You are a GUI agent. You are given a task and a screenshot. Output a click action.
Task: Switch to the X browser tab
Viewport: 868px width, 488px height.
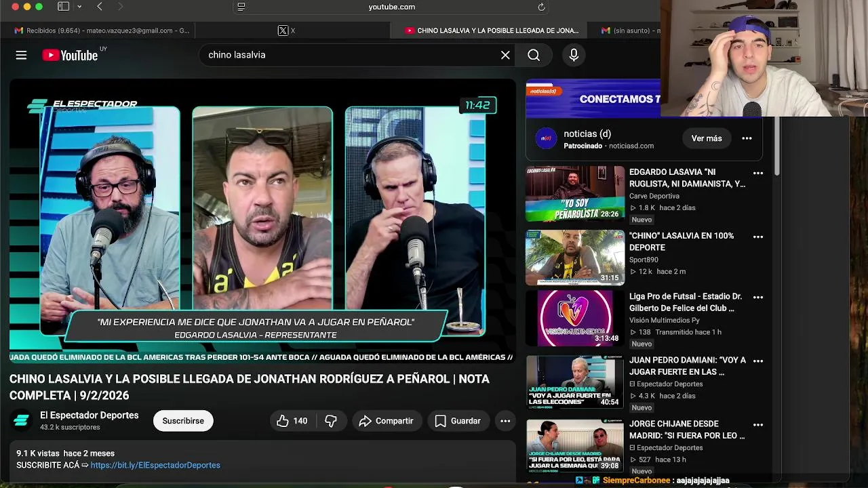coord(292,30)
